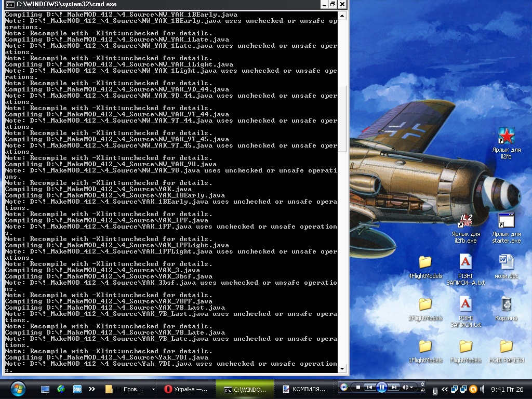Click the line 'Compiling ...\YAK.java'
Image resolution: width=532 pixels, height=399 pixels.
[x=98, y=189]
